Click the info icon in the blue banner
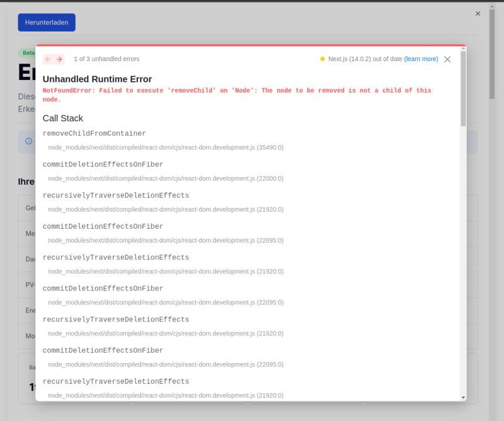 28,141
